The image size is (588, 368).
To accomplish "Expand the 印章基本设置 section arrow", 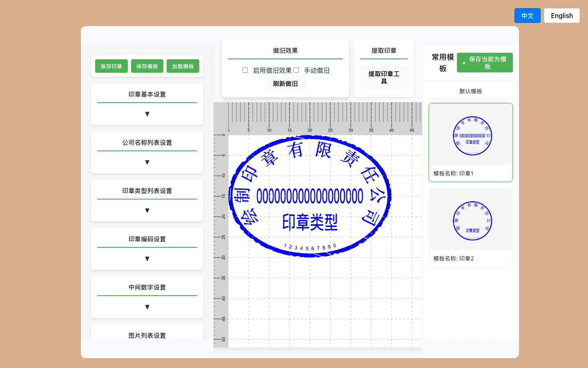I will [x=147, y=114].
